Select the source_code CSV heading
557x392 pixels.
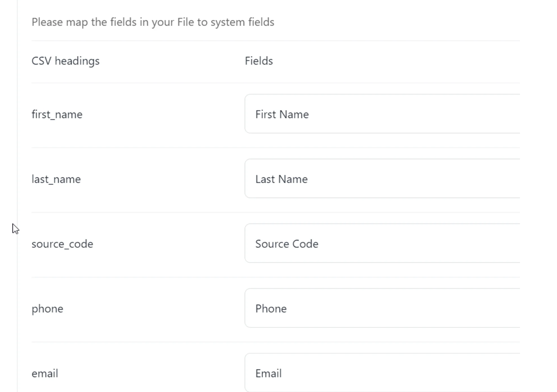[62, 243]
